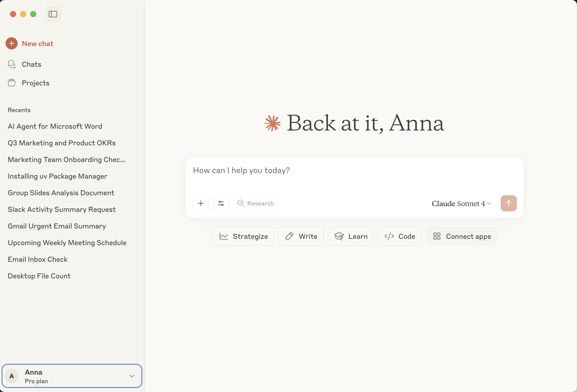Image resolution: width=577 pixels, height=392 pixels.
Task: Select the Write suggestion chip
Action: 301,236
